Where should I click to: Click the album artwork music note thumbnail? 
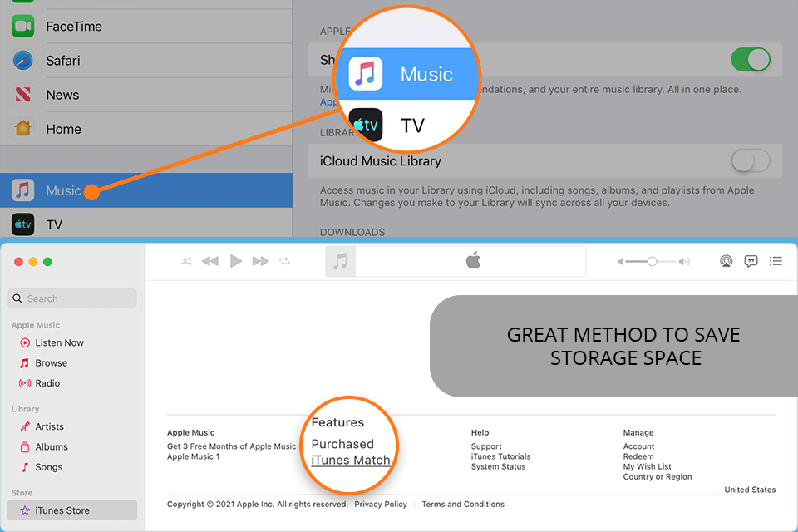pyautogui.click(x=340, y=261)
